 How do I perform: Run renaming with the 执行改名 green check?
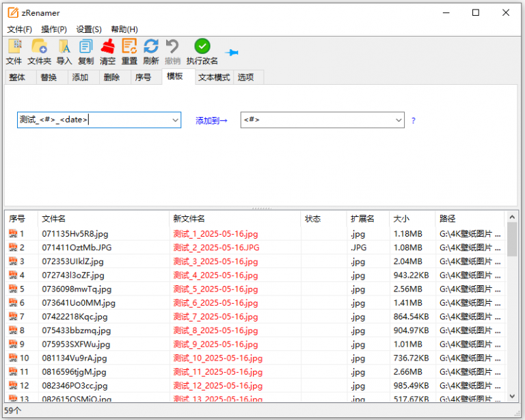point(202,51)
